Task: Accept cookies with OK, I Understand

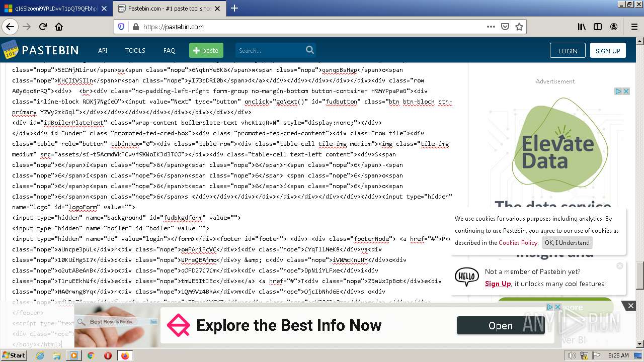Action: coord(567,242)
